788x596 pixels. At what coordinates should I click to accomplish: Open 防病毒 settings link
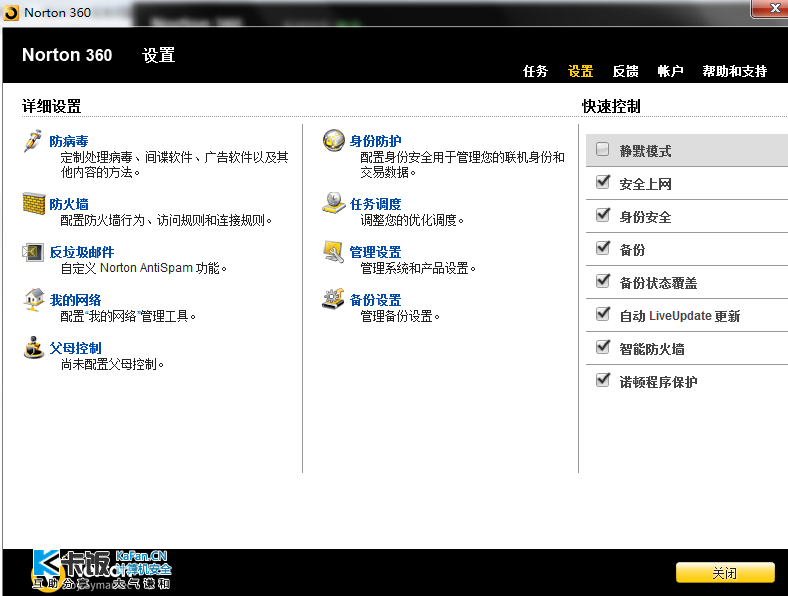coord(69,141)
